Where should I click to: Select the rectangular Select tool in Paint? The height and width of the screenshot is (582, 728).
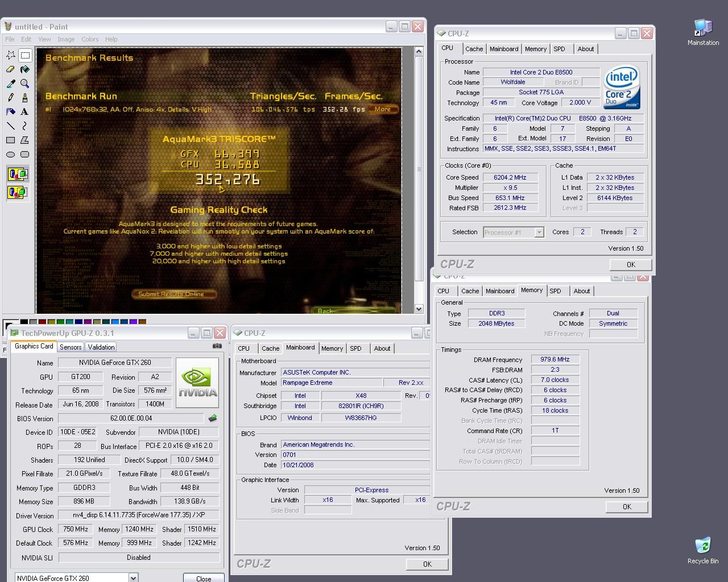(x=25, y=55)
